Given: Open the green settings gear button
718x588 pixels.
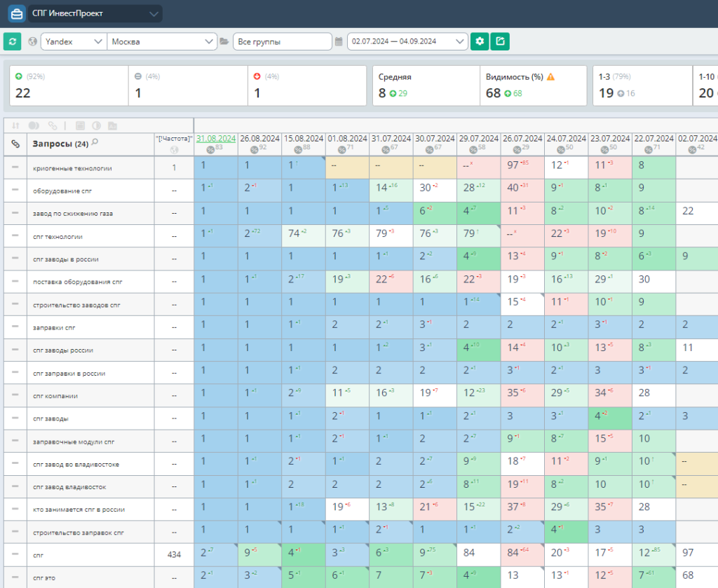Looking at the screenshot, I should [x=480, y=41].
